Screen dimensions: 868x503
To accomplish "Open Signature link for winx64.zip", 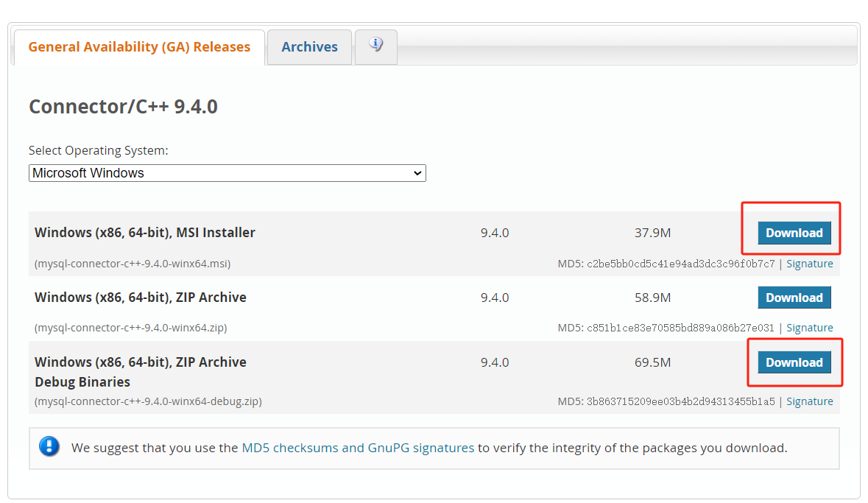I will tap(809, 328).
